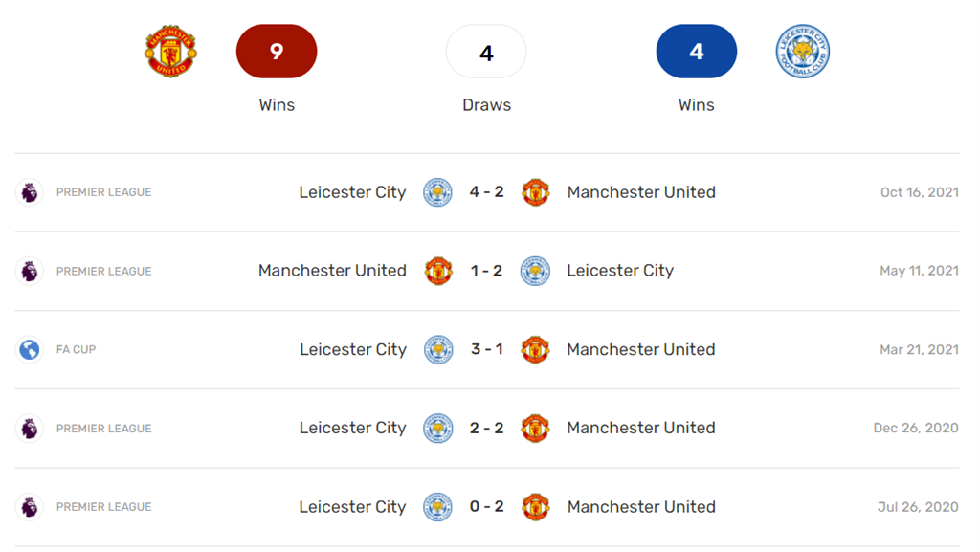Click the Mar 21, 2021 match date
Viewport: 980px width, 552px height.
pos(919,350)
